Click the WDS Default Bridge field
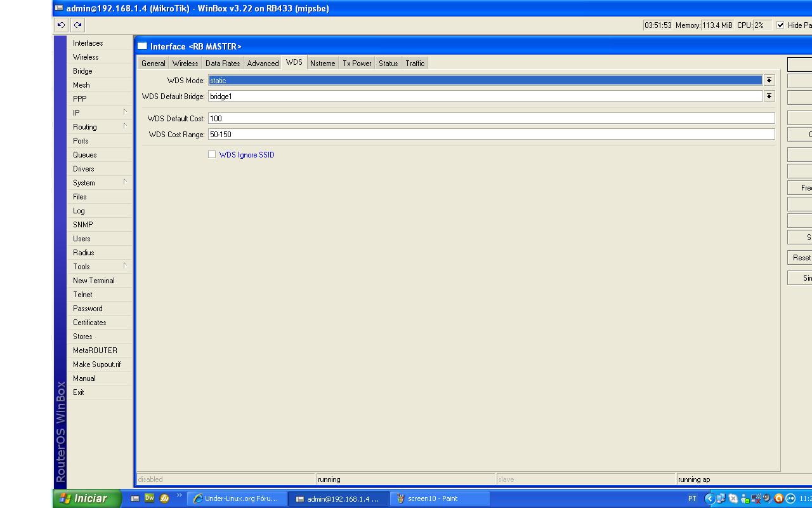 click(x=485, y=97)
